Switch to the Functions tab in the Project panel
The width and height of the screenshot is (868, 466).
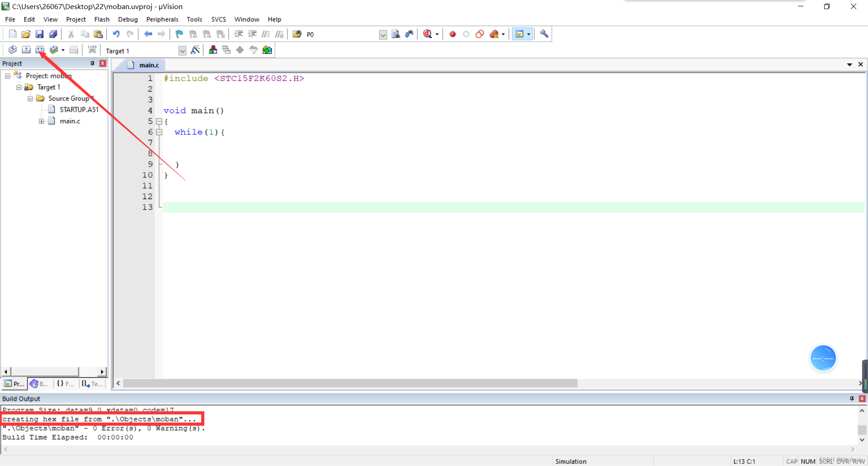(66, 384)
